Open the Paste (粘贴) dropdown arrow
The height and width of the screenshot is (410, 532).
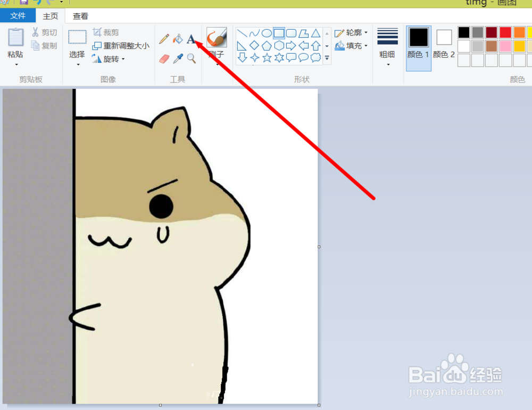[16, 64]
